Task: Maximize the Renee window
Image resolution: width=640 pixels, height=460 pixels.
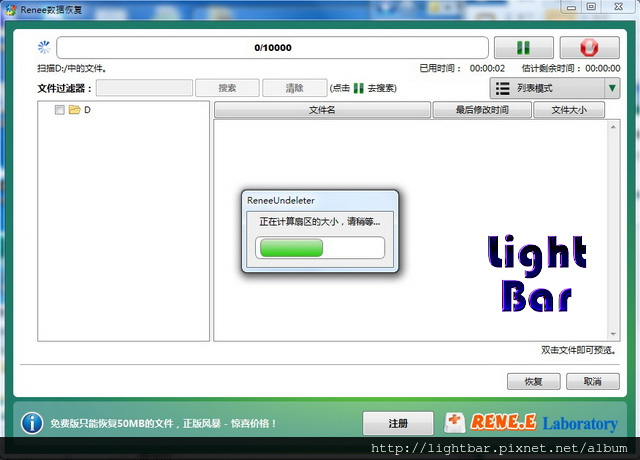Action: [591, 7]
